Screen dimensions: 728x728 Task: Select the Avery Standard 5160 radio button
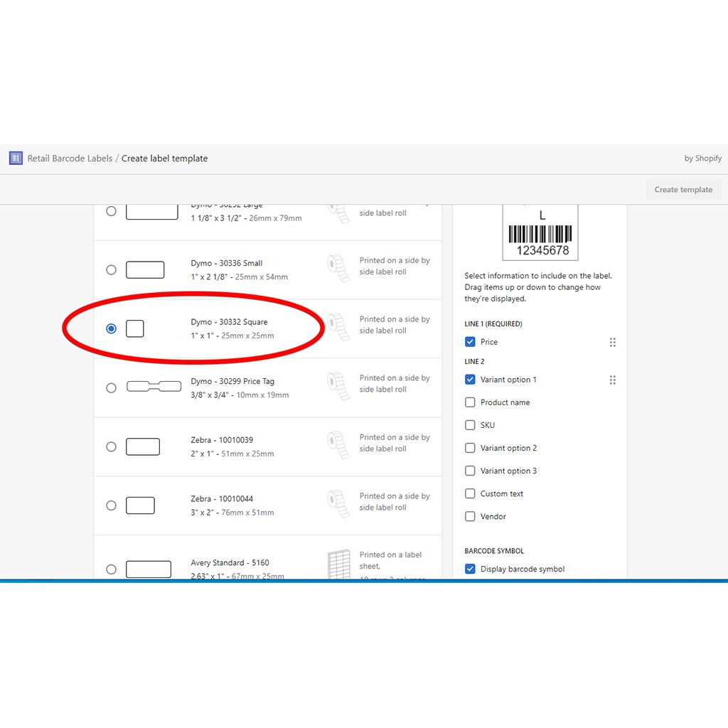[111, 569]
